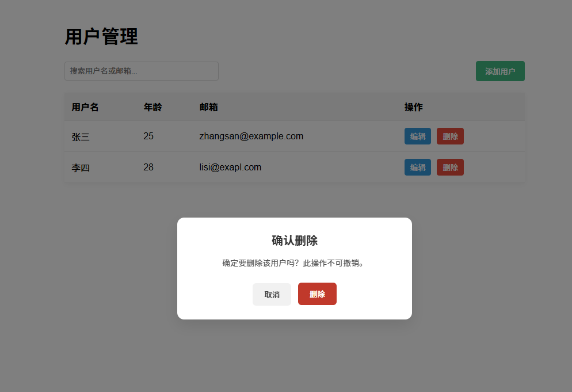Select the name cell 张三
The image size is (572, 392).
[81, 137]
